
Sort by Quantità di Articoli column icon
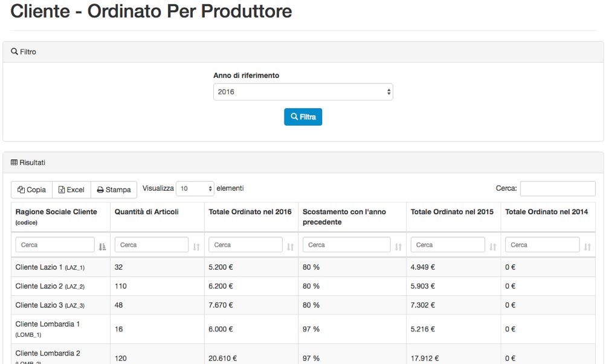pos(196,246)
